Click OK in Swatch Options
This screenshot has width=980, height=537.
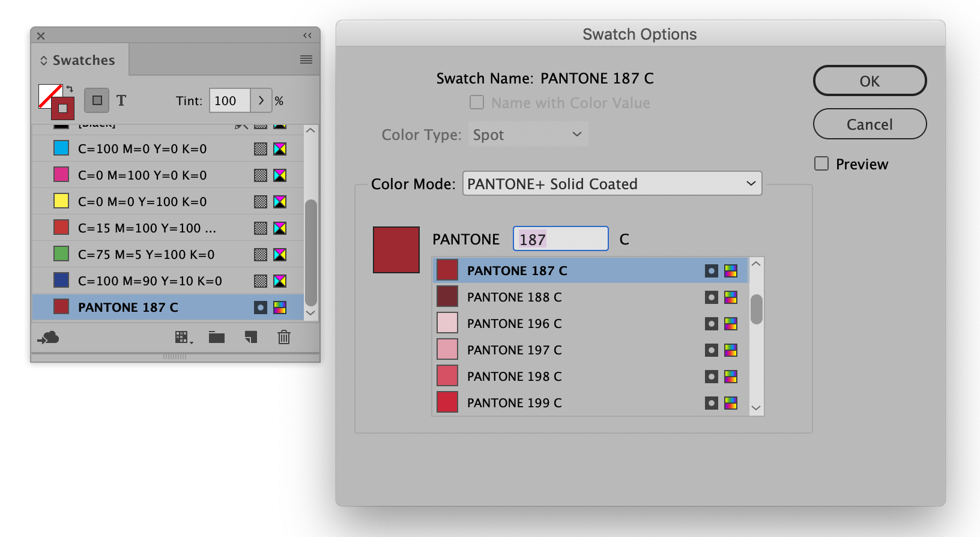click(x=870, y=80)
